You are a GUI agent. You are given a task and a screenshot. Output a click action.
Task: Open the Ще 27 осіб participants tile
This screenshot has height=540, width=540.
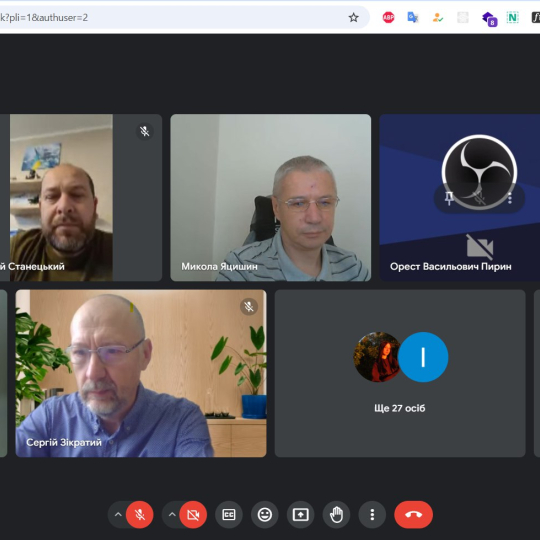coord(400,373)
